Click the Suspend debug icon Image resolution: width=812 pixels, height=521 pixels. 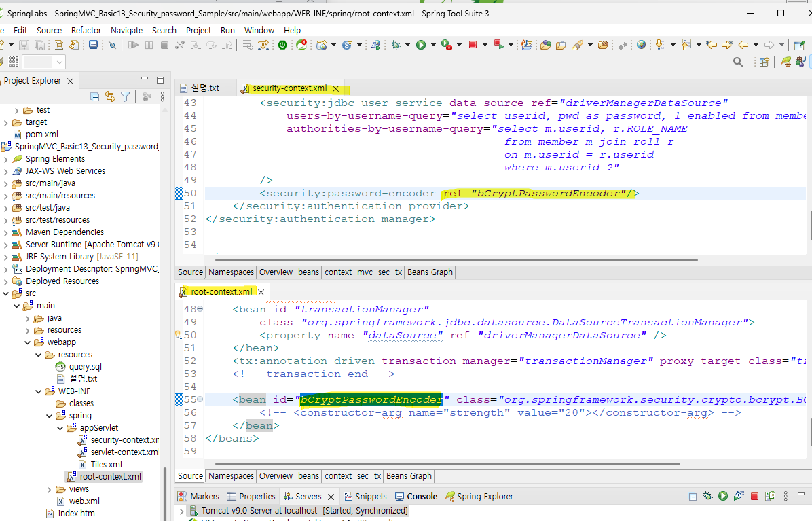149,45
